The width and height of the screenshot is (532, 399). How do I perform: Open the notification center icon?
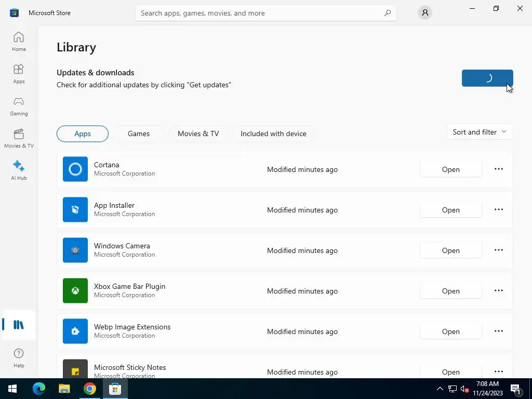[516, 389]
